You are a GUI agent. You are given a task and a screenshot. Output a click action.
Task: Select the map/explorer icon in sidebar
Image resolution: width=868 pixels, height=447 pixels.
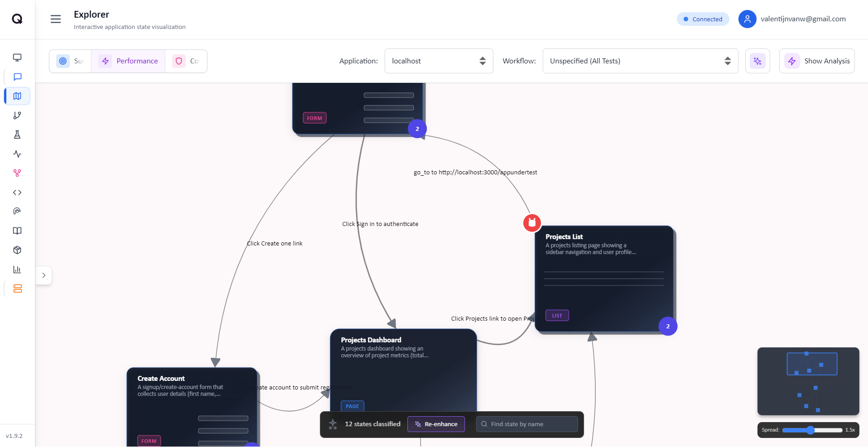pos(17,96)
